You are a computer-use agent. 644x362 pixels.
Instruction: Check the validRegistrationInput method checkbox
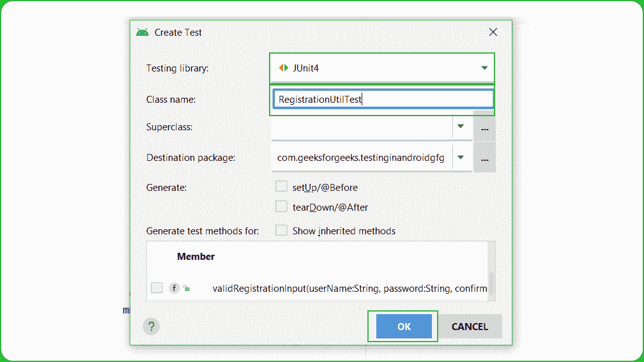(x=157, y=288)
